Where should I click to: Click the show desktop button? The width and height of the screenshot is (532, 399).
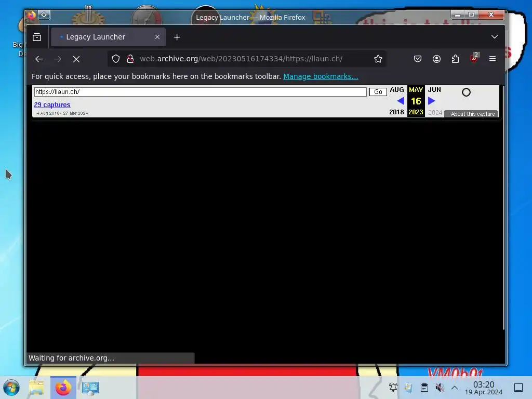[518, 388]
